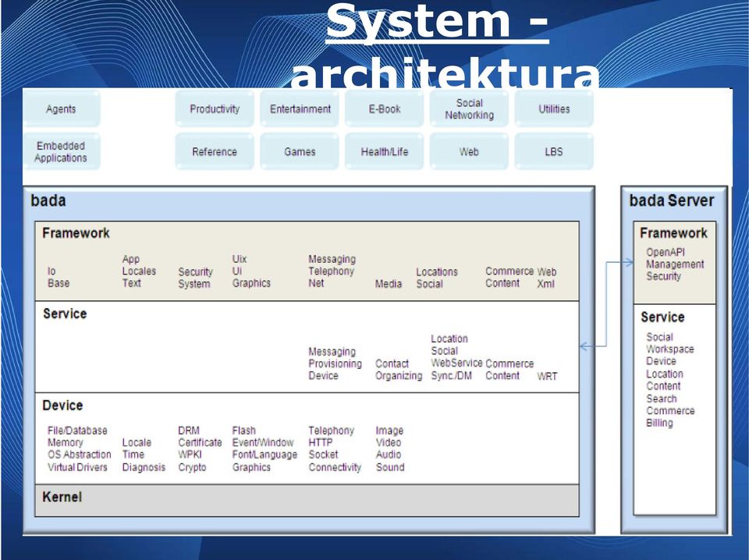
Task: Select the Entertainment category box
Action: pyautogui.click(x=300, y=109)
